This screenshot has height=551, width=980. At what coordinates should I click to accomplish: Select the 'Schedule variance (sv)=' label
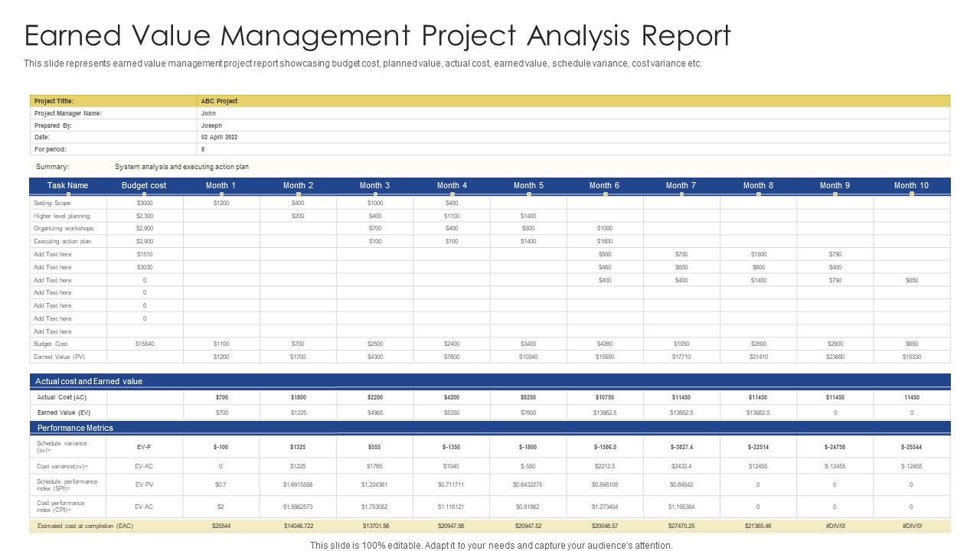point(63,447)
